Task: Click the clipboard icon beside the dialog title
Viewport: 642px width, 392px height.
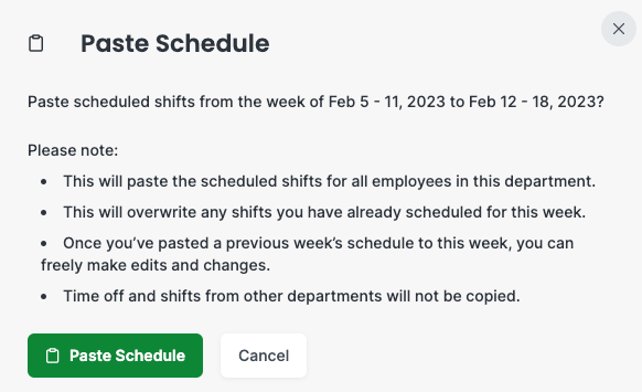Action: [36, 43]
